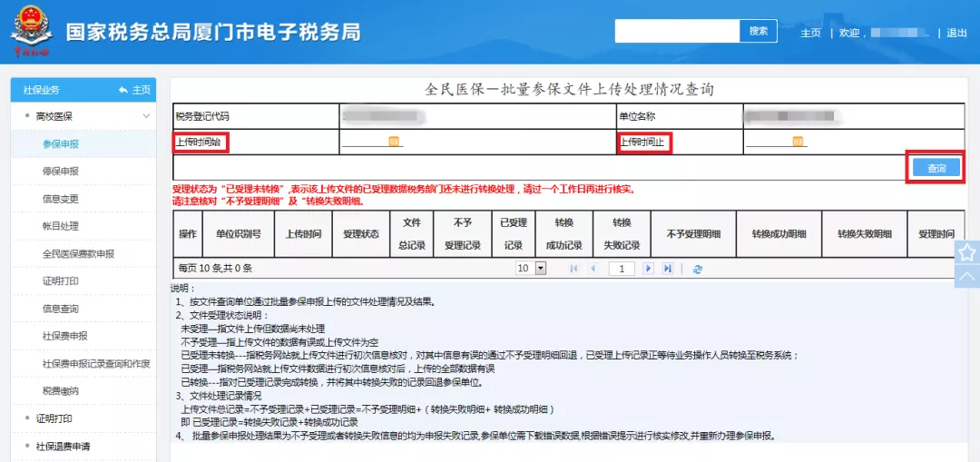Click 单位识别号 column header

pos(239,234)
